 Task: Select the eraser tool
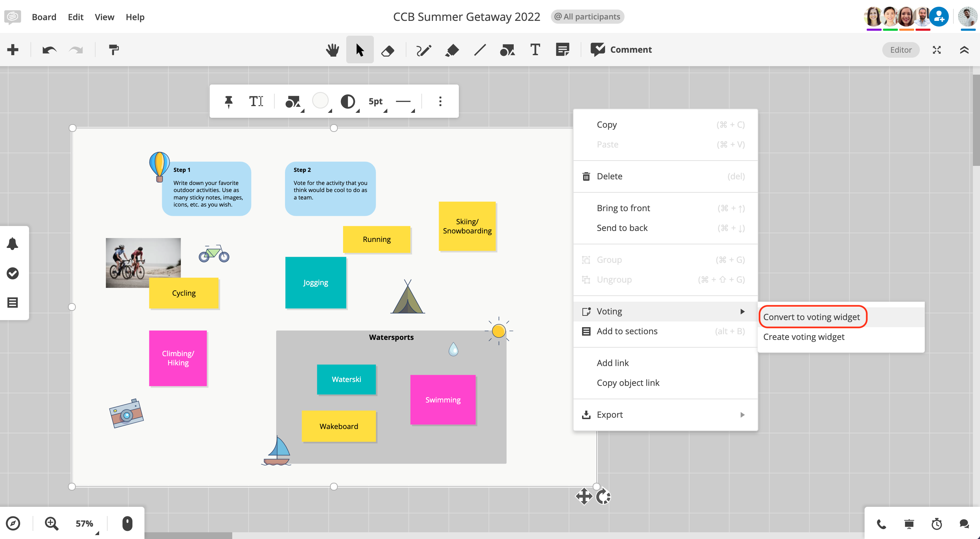(388, 50)
